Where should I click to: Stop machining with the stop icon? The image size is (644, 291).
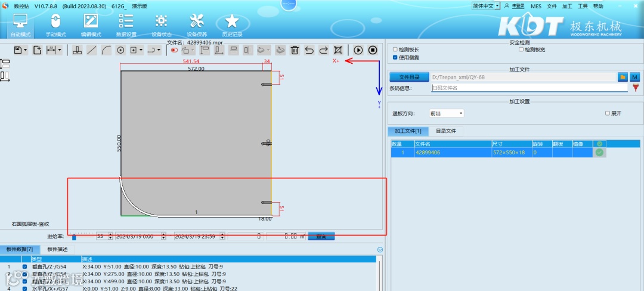tap(373, 50)
